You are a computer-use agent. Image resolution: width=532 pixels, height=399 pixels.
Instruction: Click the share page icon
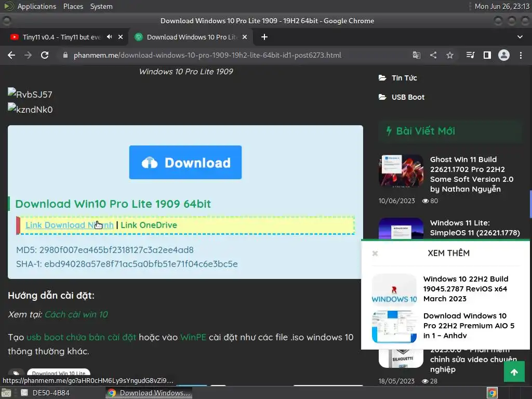tap(433, 55)
